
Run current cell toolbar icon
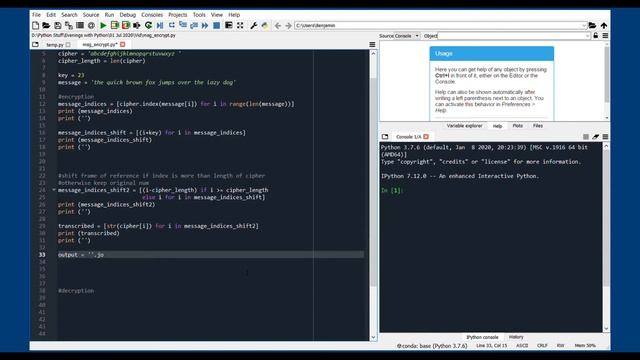click(x=115, y=25)
